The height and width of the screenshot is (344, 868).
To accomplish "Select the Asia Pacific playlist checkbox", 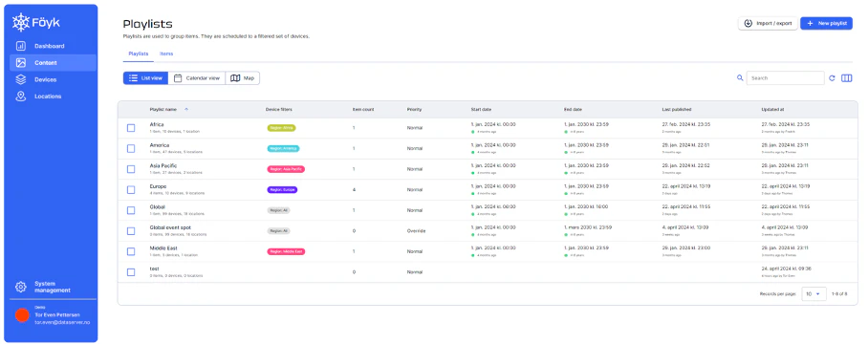I will [131, 169].
